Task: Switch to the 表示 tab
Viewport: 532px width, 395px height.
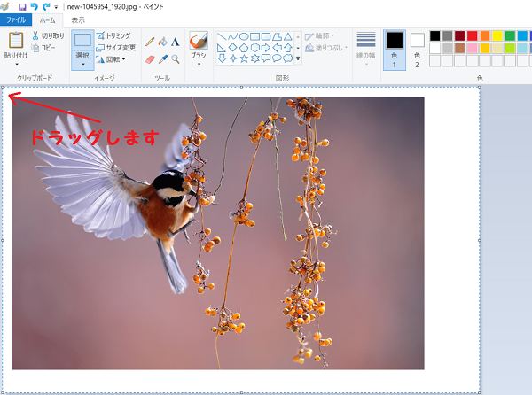Action: pyautogui.click(x=78, y=20)
